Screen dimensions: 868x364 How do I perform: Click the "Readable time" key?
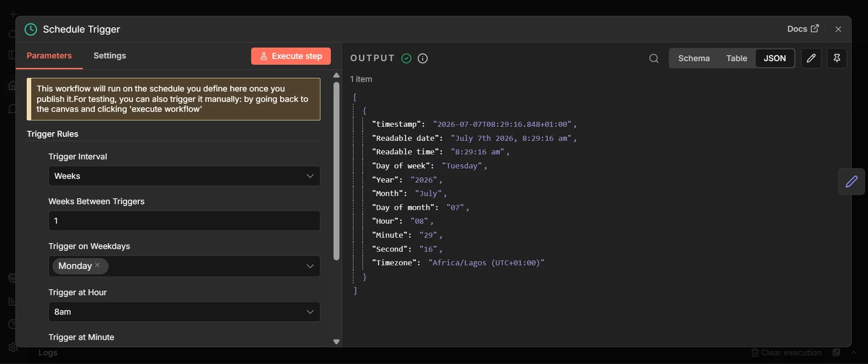[x=405, y=152]
